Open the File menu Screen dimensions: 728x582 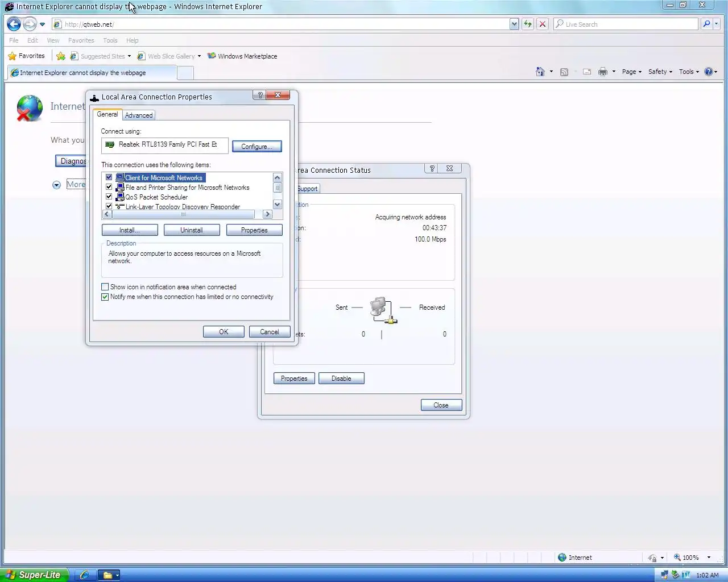(14, 40)
